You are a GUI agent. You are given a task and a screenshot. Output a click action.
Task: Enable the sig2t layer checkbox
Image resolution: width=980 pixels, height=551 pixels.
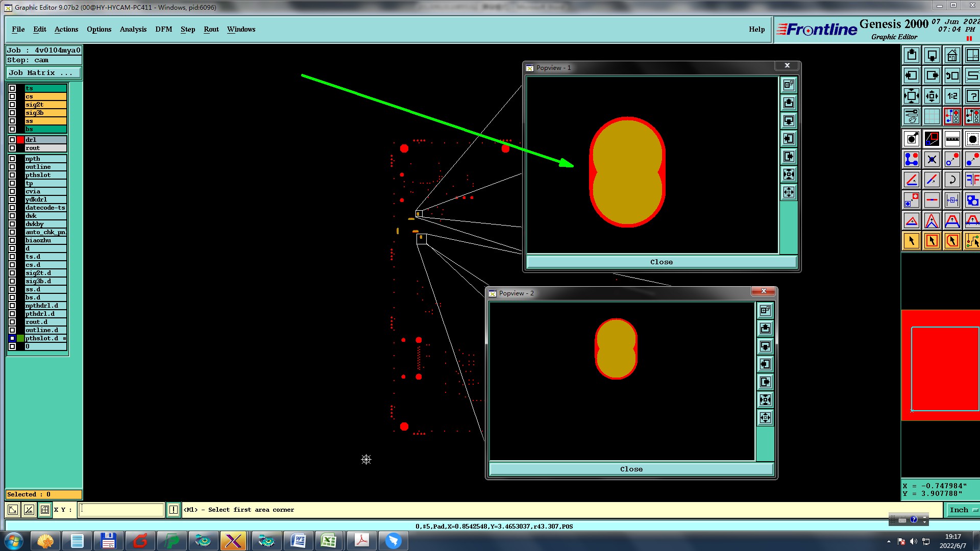pos(12,105)
